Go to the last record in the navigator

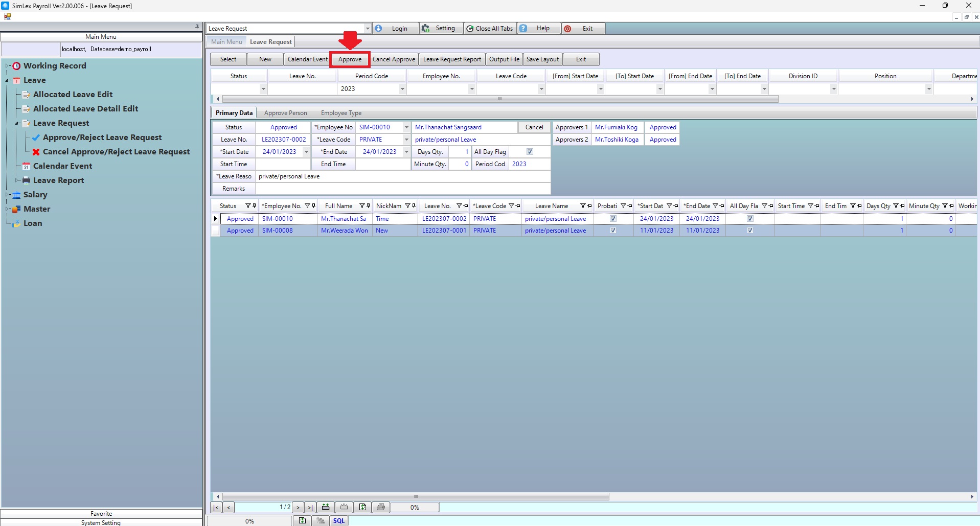point(310,507)
